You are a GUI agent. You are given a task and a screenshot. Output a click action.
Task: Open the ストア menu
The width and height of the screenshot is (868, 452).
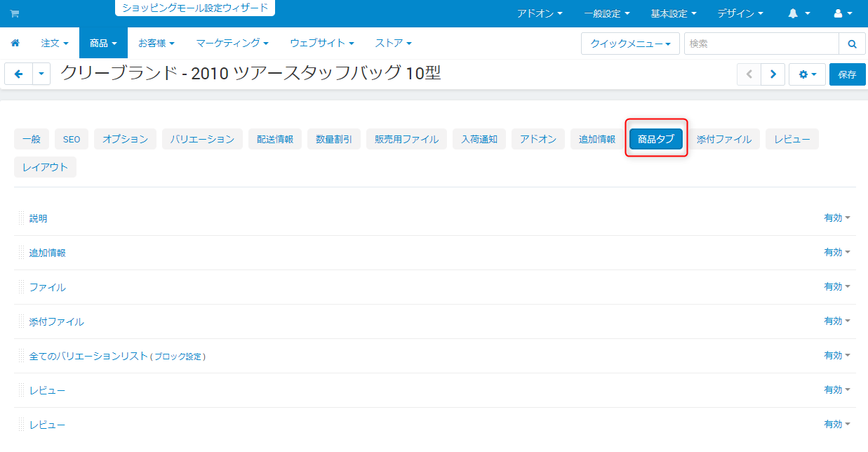pos(394,43)
